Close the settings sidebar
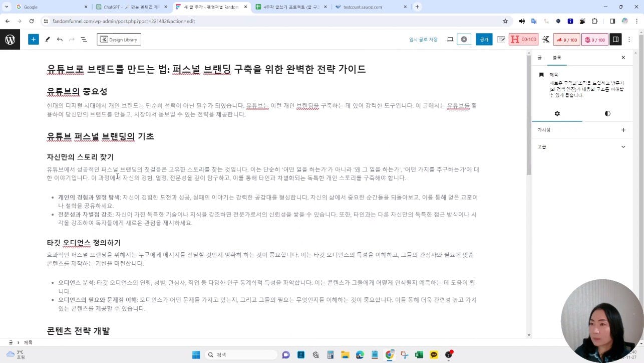Viewport: 644px width, 363px height. [x=623, y=58]
